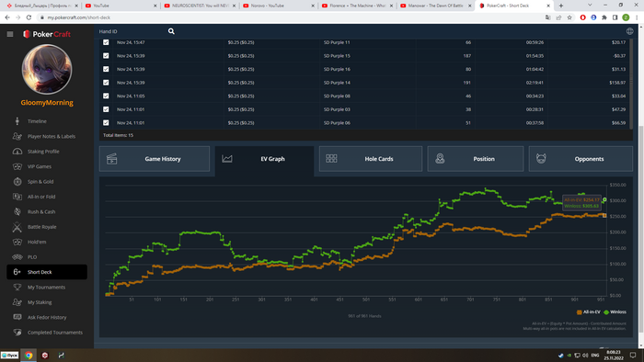Image resolution: width=644 pixels, height=362 pixels.
Task: Open the Windows Start button
Action: tap(9, 356)
